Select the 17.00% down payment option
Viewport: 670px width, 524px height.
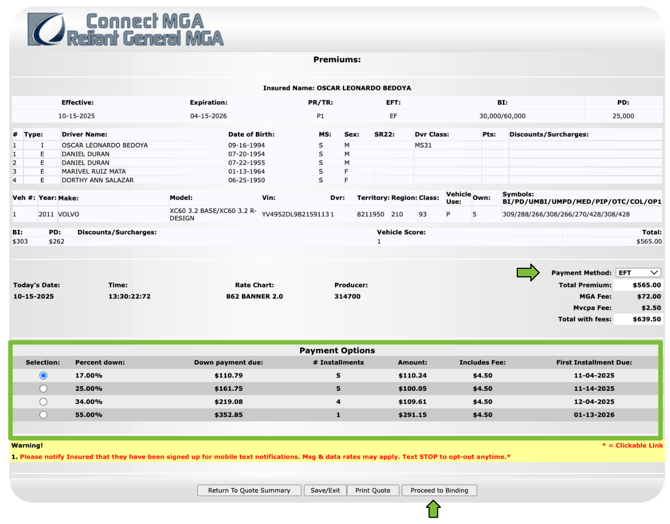point(43,375)
